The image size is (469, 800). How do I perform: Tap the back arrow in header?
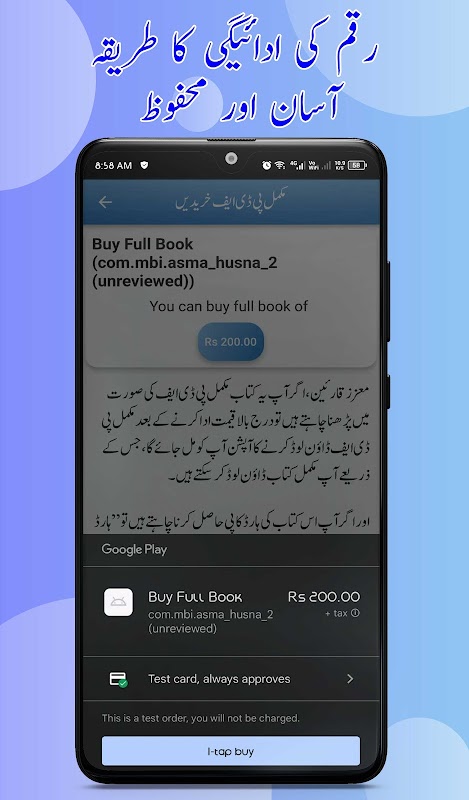(105, 202)
